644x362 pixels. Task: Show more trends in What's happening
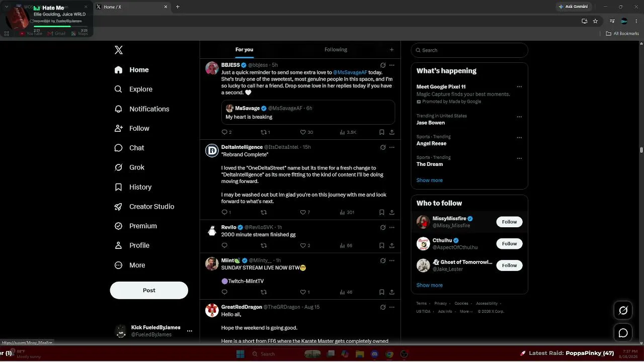pos(429,180)
